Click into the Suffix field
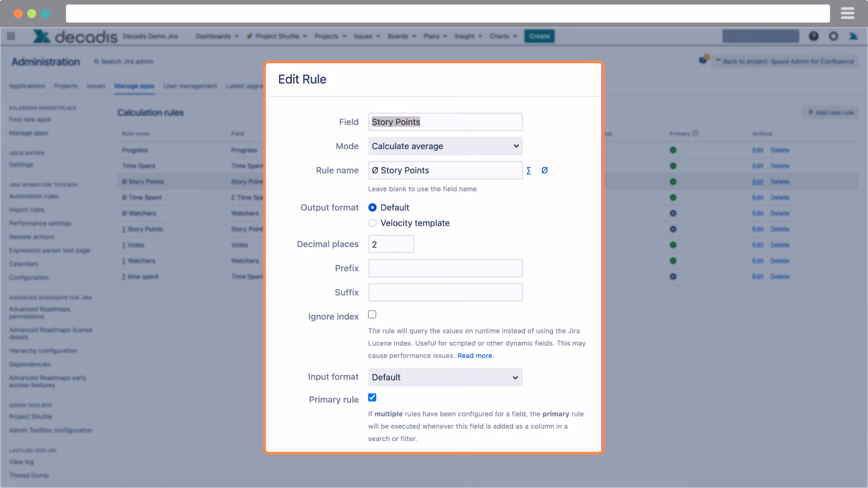868x488 pixels. tap(445, 292)
